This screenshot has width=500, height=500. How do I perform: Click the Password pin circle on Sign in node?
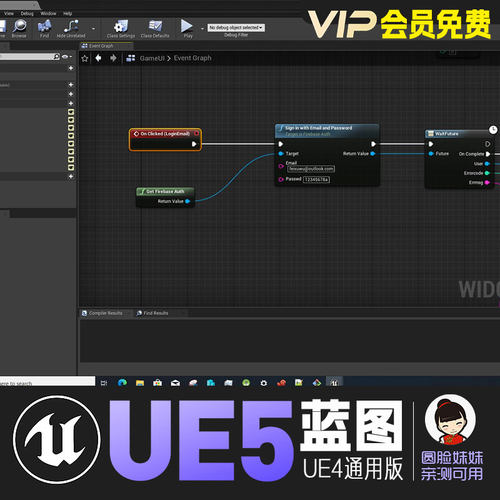[281, 180]
